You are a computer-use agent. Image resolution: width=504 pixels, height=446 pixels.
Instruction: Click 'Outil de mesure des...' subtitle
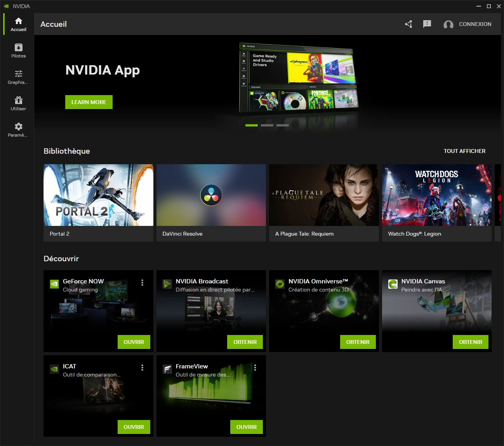tap(203, 375)
